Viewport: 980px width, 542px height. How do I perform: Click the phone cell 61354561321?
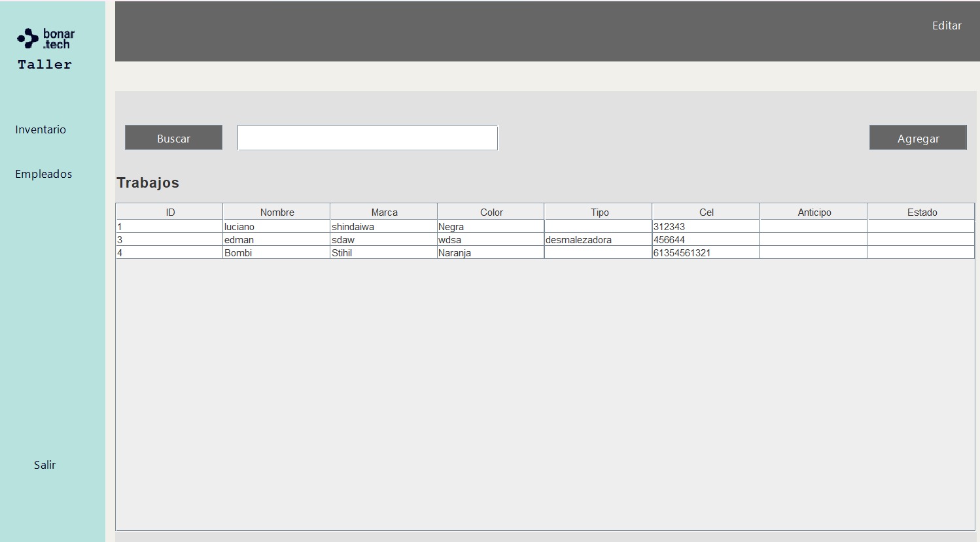tap(705, 252)
